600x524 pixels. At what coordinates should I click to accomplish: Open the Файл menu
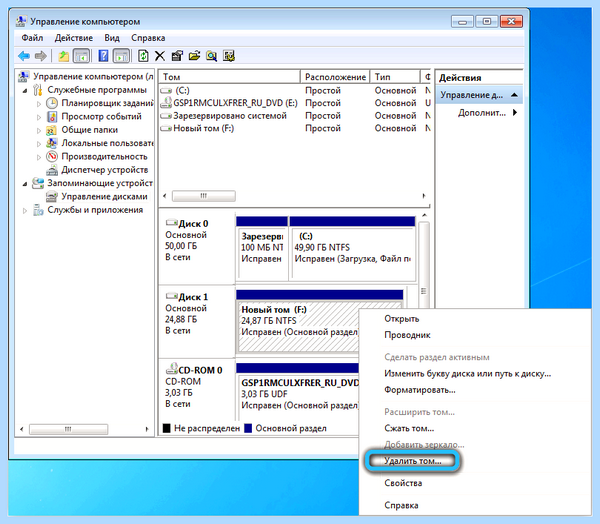click(32, 38)
